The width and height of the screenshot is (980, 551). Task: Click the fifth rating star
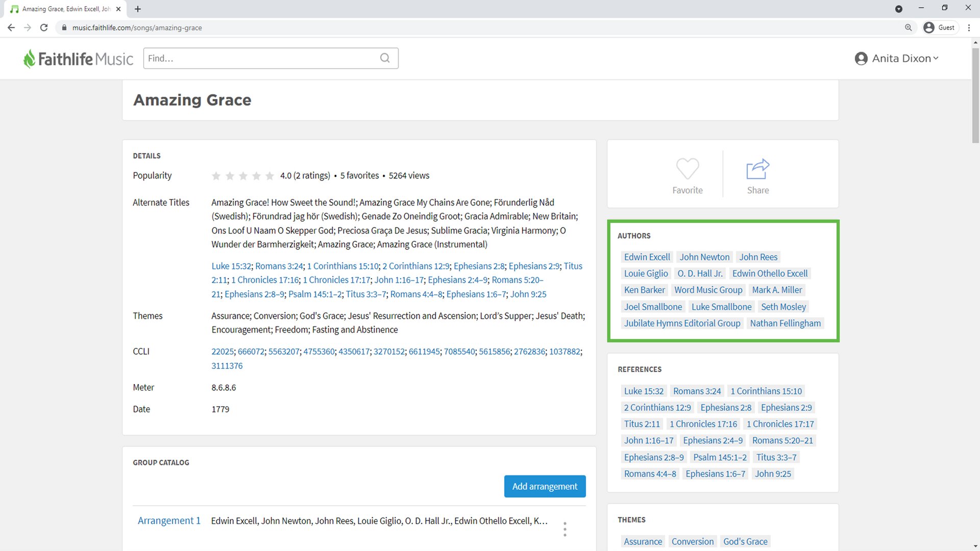[x=269, y=176]
